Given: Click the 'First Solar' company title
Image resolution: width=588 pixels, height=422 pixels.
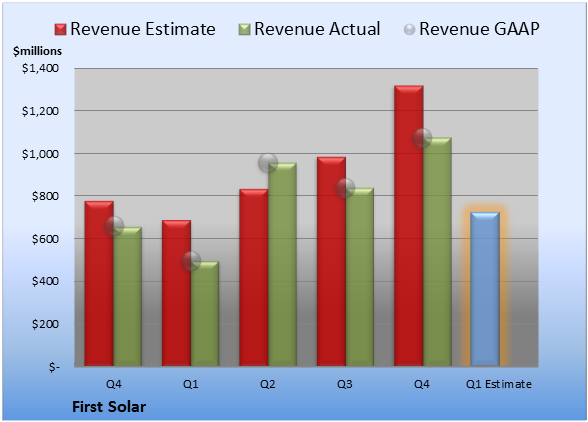Looking at the screenshot, I should (x=109, y=407).
